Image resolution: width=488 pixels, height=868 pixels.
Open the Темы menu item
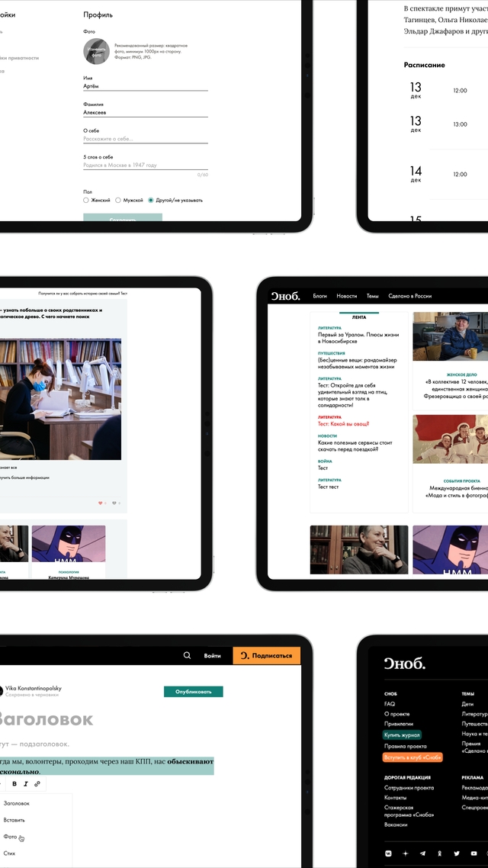point(372,296)
